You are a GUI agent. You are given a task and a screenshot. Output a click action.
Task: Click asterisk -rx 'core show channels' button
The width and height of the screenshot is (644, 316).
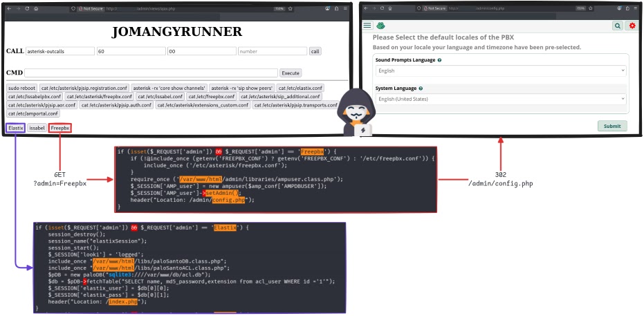coord(169,89)
